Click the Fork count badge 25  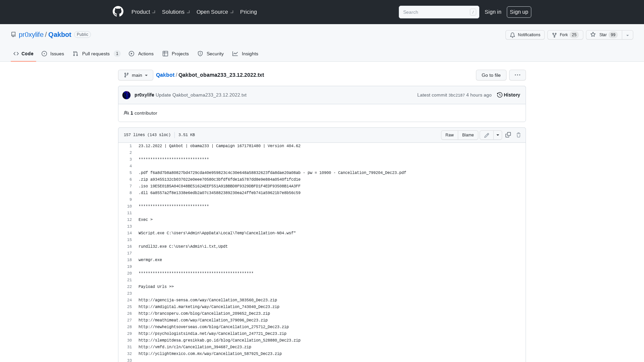click(574, 35)
